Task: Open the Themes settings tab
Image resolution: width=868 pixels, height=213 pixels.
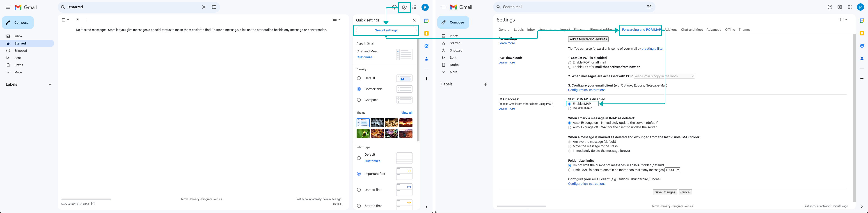Action: tap(744, 30)
